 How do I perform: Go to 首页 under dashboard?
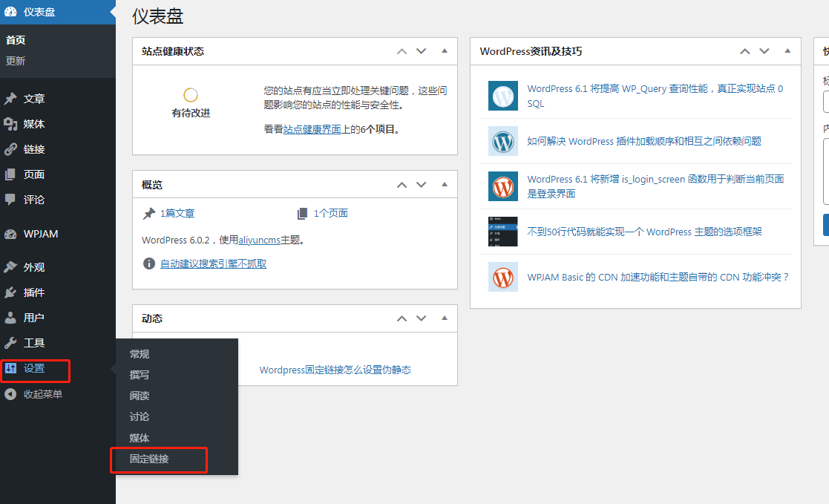[x=16, y=40]
